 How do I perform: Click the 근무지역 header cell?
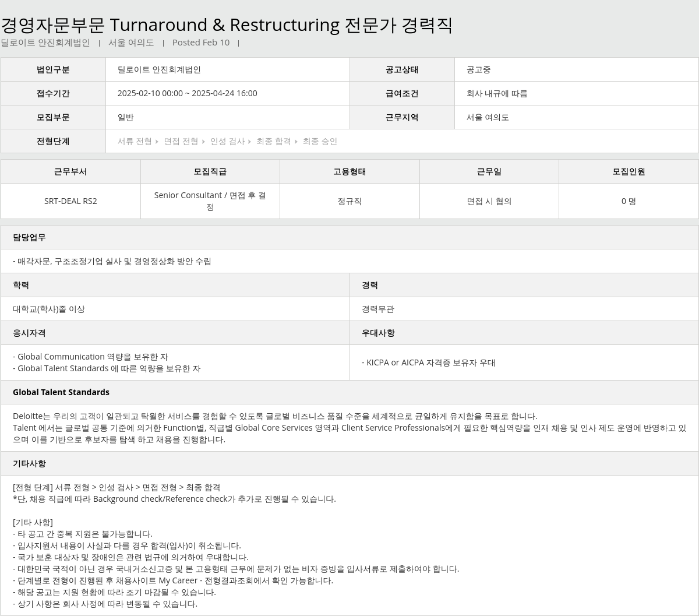[x=402, y=117]
